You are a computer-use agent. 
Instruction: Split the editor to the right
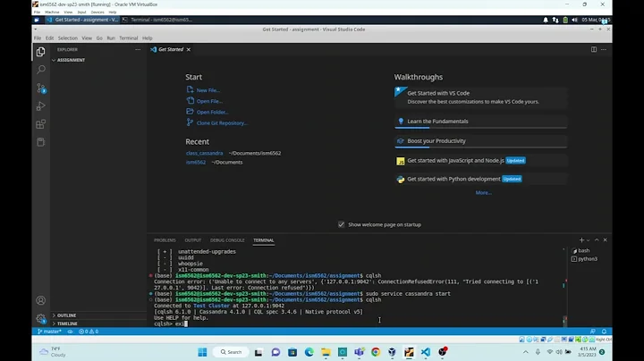[594, 49]
